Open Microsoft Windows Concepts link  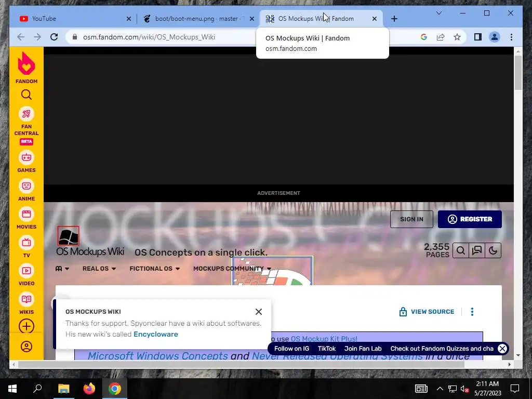[x=158, y=355]
